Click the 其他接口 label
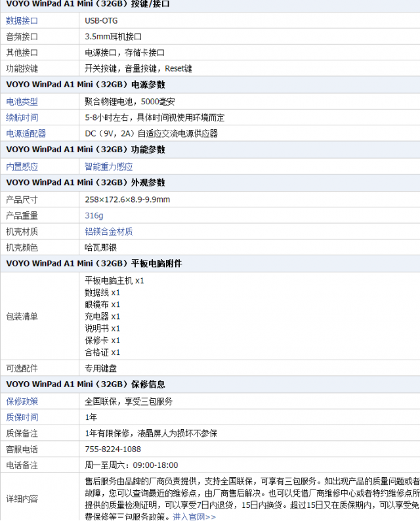Image resolution: width=420 pixels, height=521 pixels. click(22, 52)
